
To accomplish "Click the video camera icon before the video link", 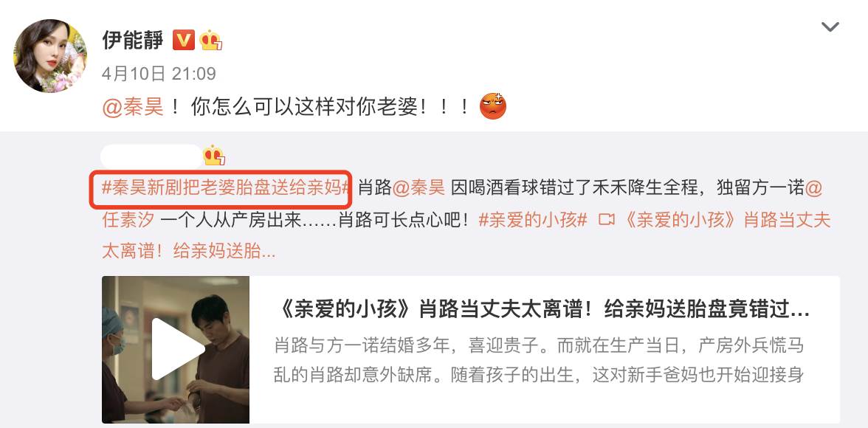I will pyautogui.click(x=607, y=220).
